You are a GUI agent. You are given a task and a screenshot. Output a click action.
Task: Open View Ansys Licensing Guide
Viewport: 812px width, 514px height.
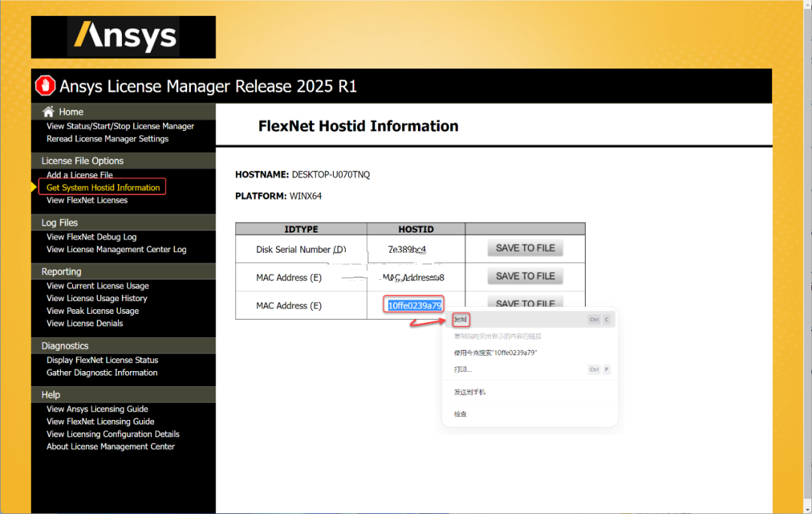[x=97, y=409]
